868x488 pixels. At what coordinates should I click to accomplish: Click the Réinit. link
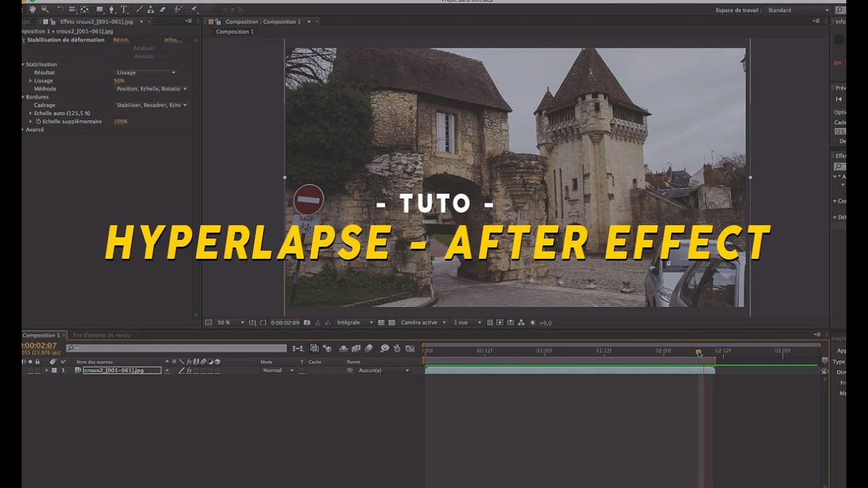[121, 40]
